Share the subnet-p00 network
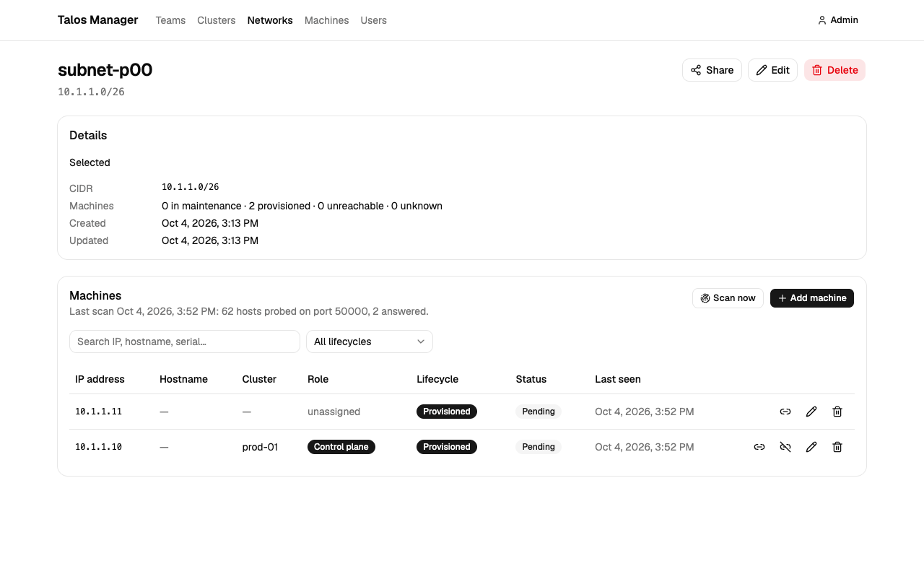The height and width of the screenshot is (587, 924). pyautogui.click(x=712, y=70)
